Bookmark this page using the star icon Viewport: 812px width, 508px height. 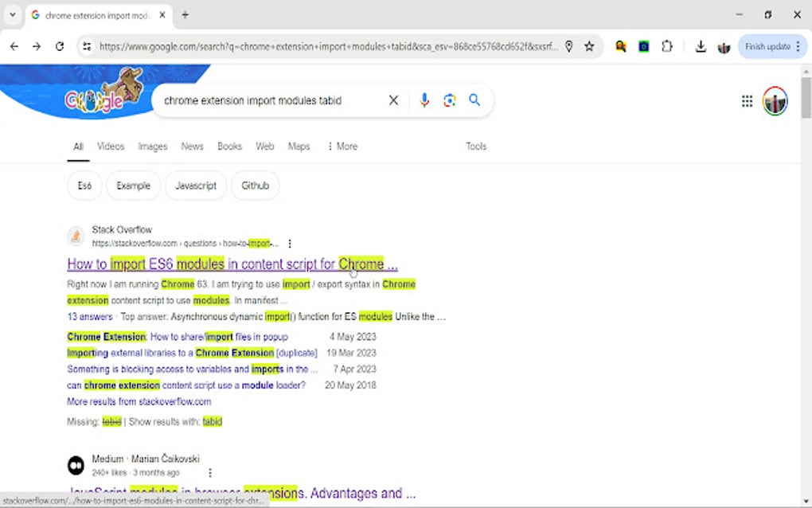point(590,46)
